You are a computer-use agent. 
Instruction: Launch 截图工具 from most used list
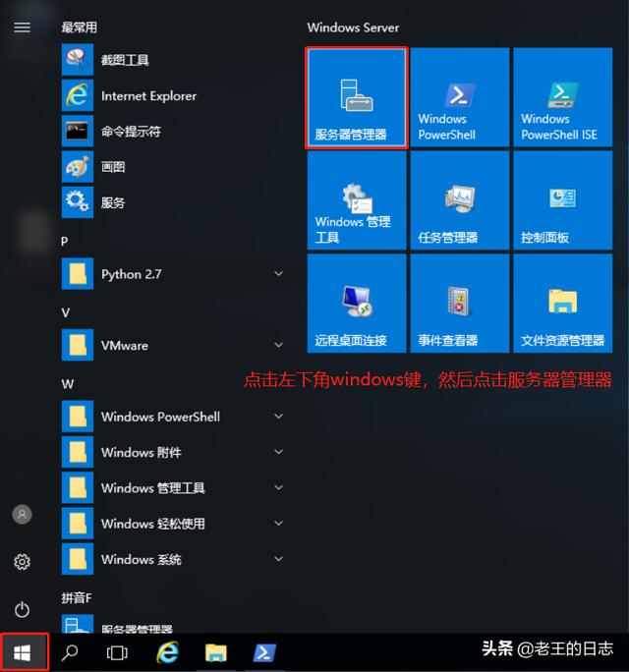click(172, 60)
